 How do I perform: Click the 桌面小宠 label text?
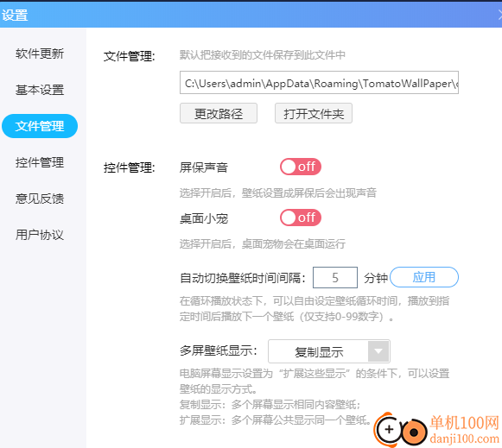pos(204,218)
